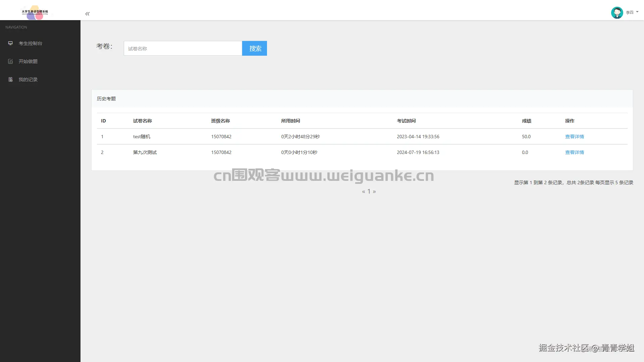The width and height of the screenshot is (644, 362).
Task: View details for test随机 exam
Action: tap(574, 137)
